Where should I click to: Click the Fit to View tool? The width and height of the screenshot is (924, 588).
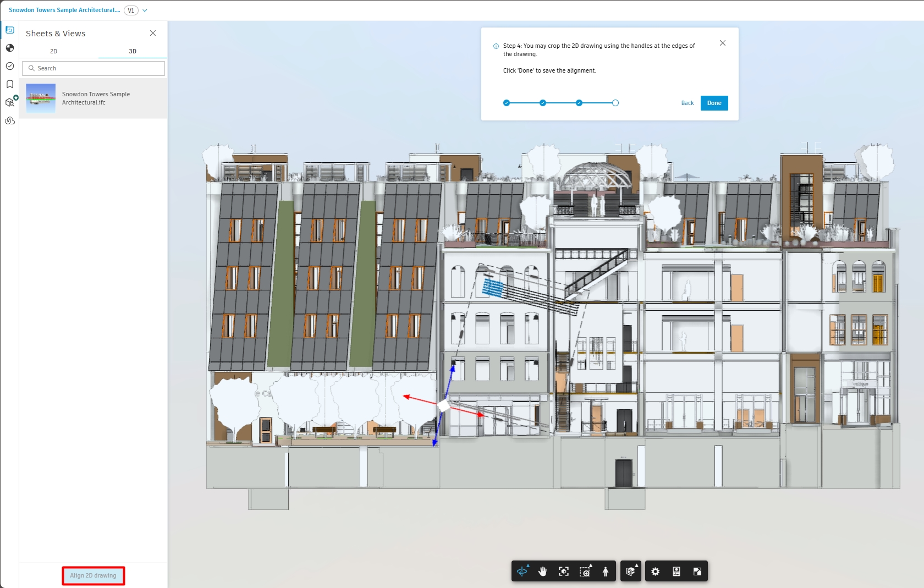(x=564, y=571)
